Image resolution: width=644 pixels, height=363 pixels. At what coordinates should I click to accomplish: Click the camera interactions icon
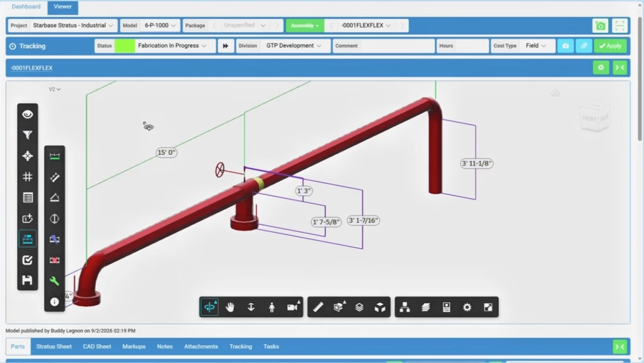pos(293,307)
